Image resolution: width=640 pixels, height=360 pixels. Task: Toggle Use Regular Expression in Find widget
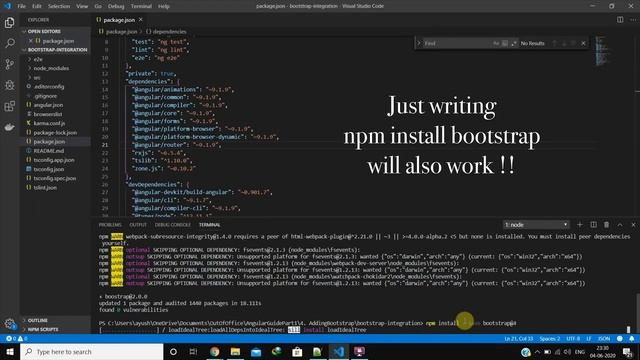(x=514, y=43)
